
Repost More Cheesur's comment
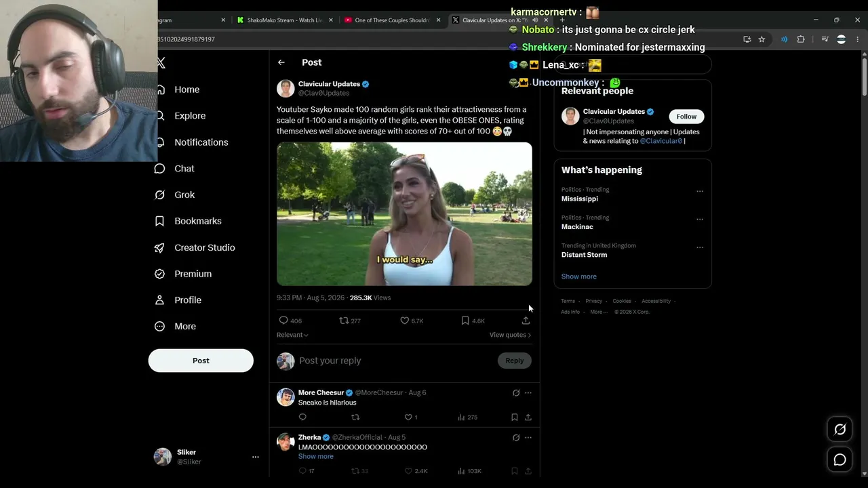click(355, 418)
